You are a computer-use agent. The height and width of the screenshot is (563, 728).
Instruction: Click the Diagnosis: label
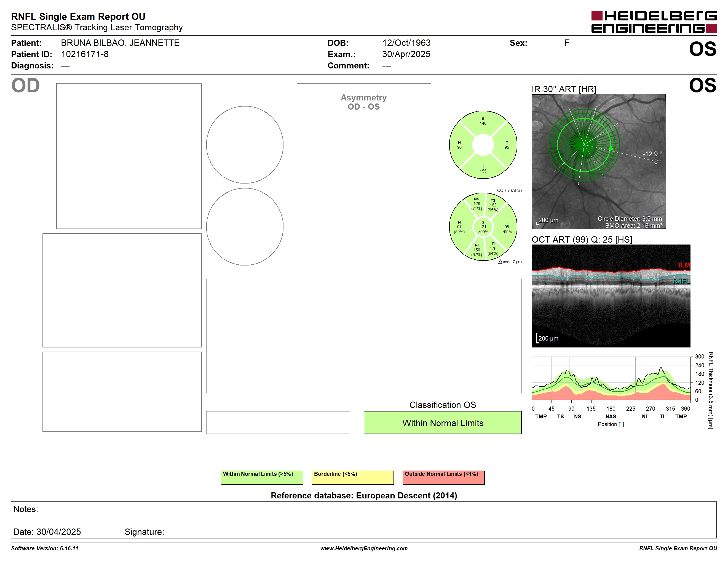(32, 66)
